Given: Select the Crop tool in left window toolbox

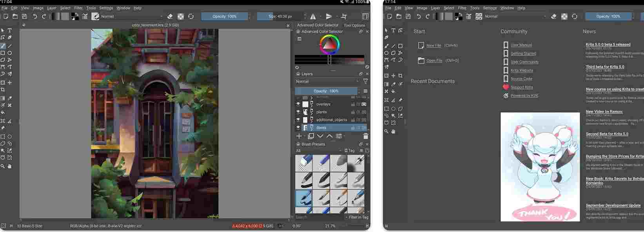Looking at the screenshot, I should (3, 90).
